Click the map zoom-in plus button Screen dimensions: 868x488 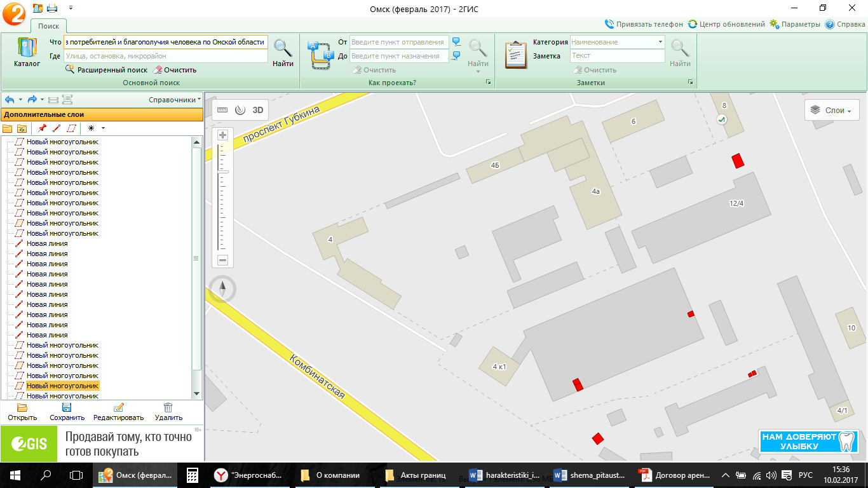coord(222,135)
